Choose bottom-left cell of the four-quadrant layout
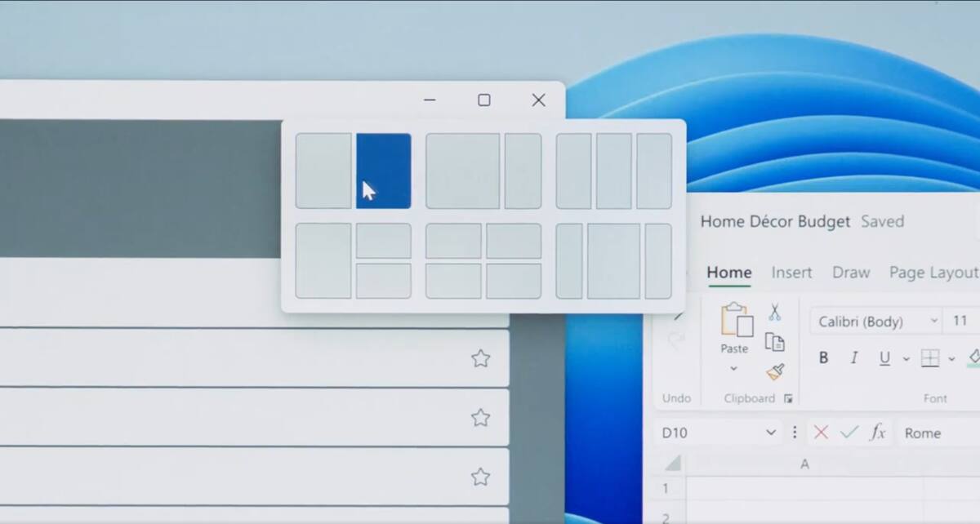The height and width of the screenshot is (524, 980). (454, 281)
